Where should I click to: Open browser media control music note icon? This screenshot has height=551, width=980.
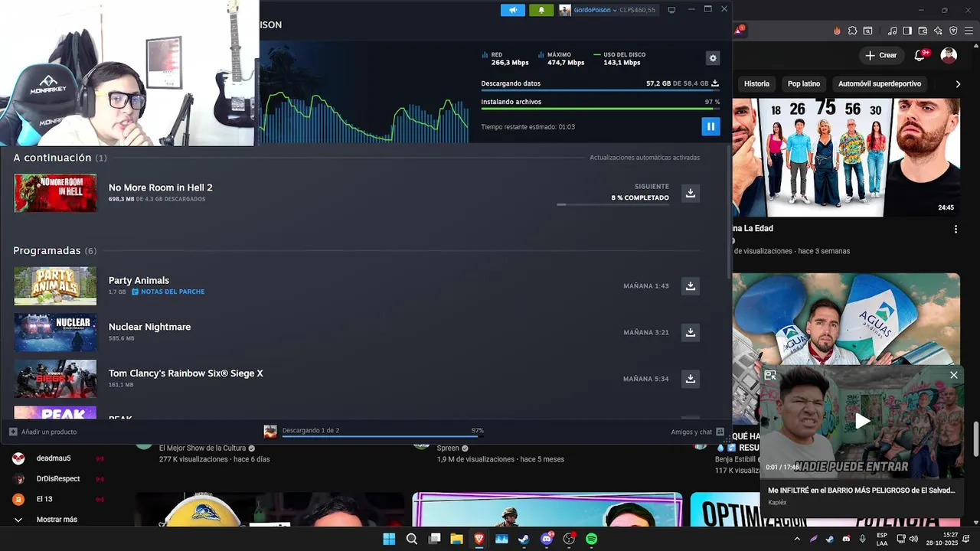click(892, 31)
